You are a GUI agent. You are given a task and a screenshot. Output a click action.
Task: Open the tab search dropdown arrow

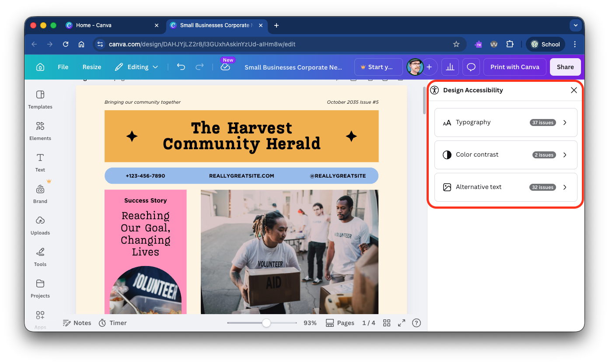pos(576,25)
